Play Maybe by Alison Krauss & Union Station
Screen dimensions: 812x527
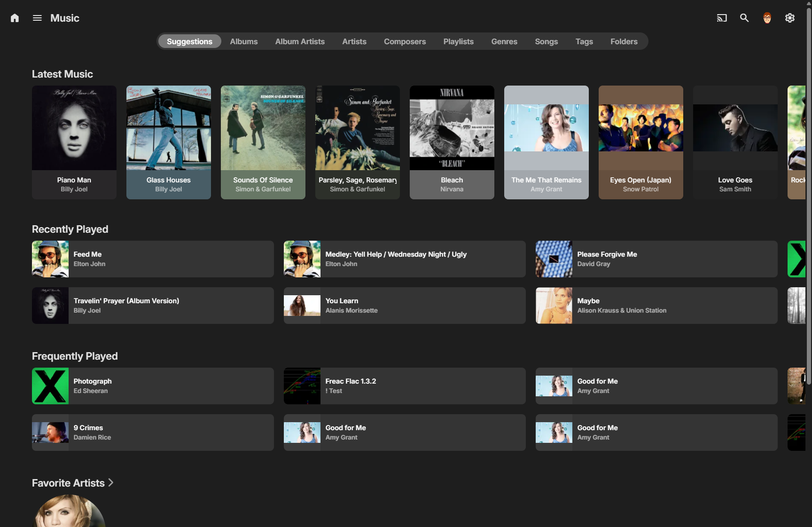click(656, 306)
